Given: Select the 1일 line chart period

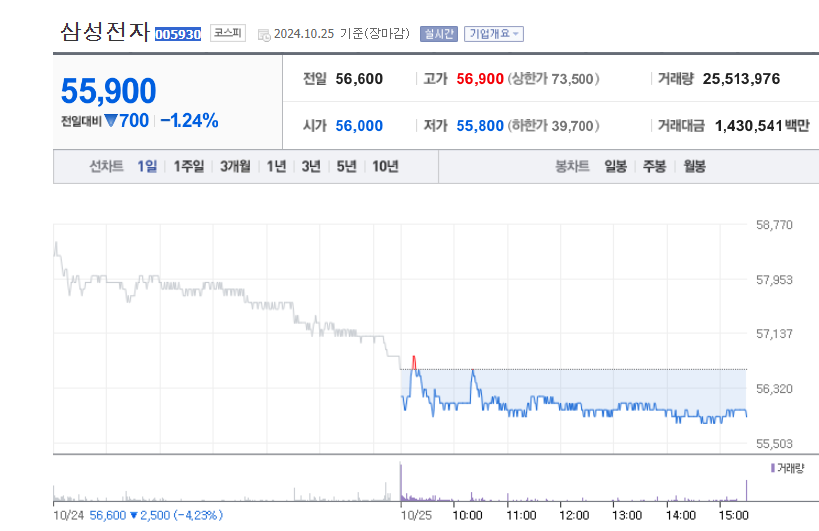Looking at the screenshot, I should pos(147,167).
